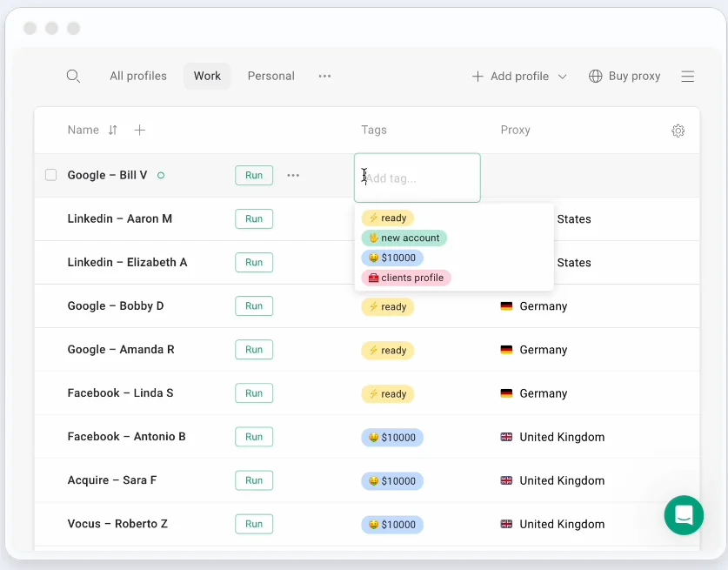Click $10000 tag on Facebook – Antonio B

pos(392,438)
